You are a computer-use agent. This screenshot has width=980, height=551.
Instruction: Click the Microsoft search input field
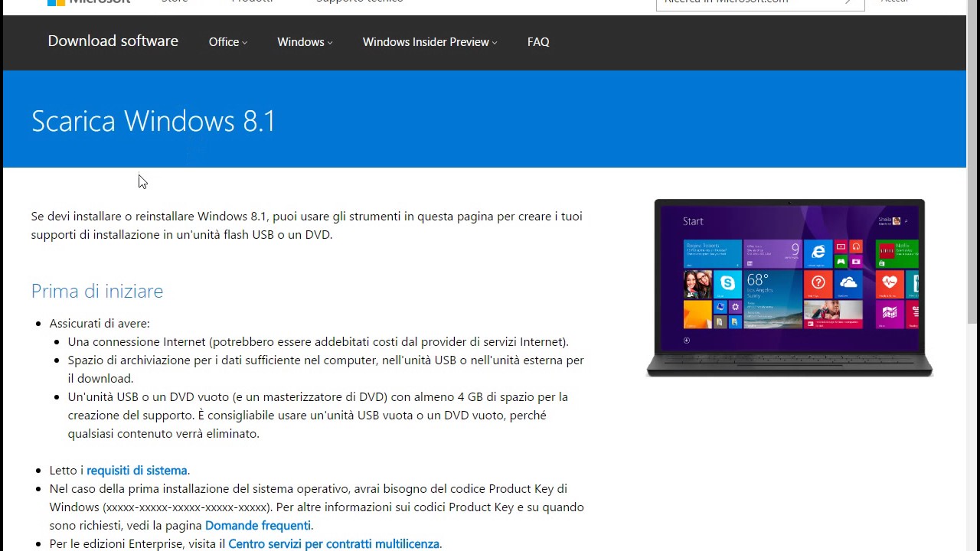(750, 3)
